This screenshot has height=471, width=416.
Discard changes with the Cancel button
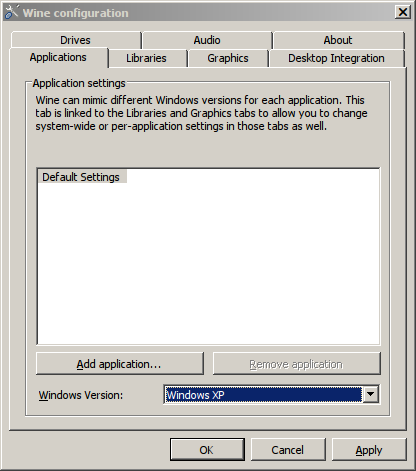tap(288, 450)
